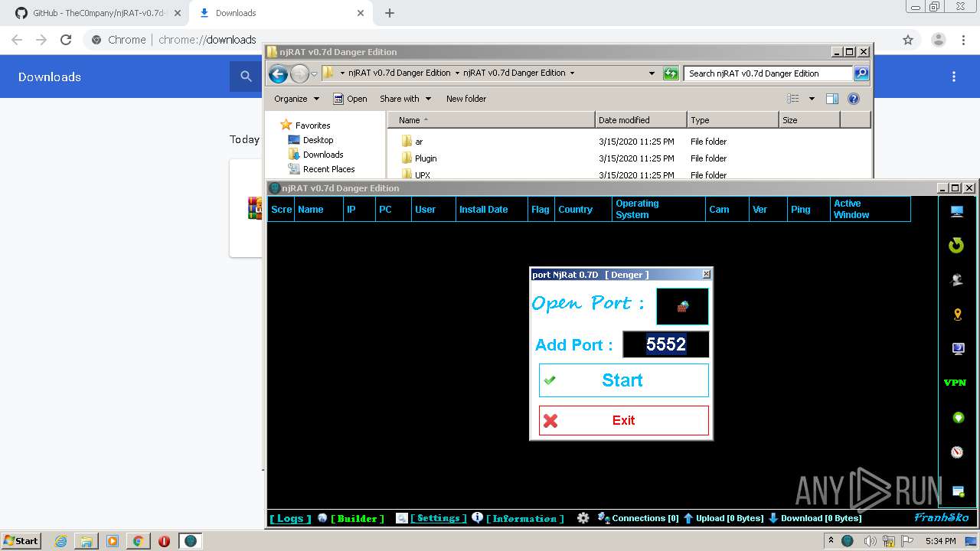Viewport: 980px width, 551px height.
Task: Click Open in Explorer toolbar
Action: coord(350,99)
